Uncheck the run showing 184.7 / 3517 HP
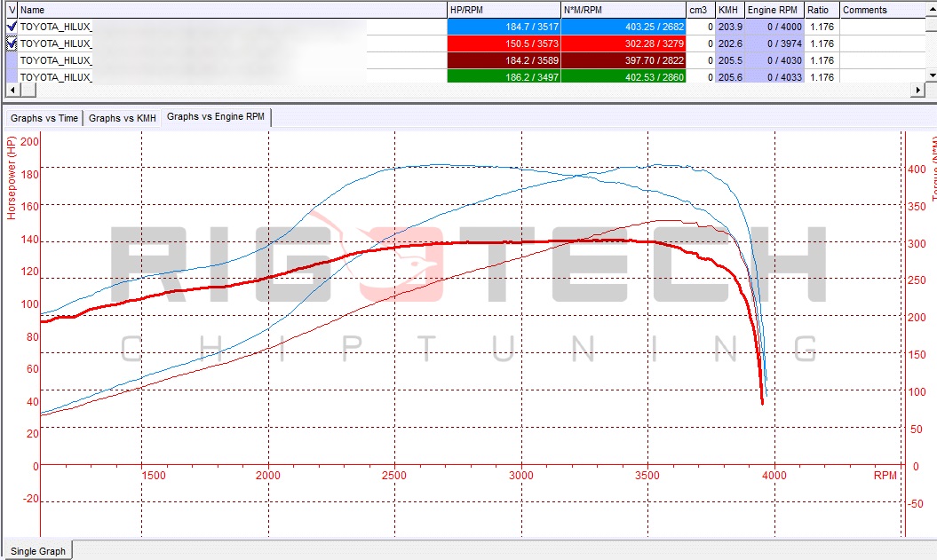This screenshot has width=937, height=560. (12, 27)
